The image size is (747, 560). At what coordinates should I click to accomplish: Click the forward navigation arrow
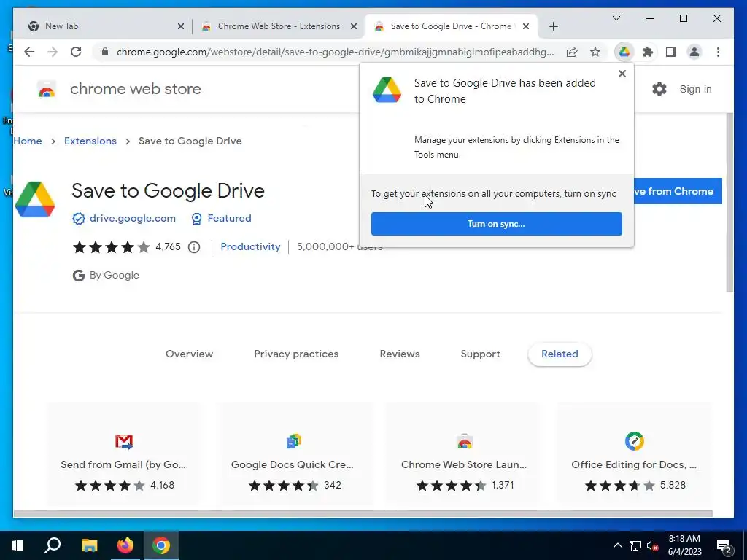53,52
